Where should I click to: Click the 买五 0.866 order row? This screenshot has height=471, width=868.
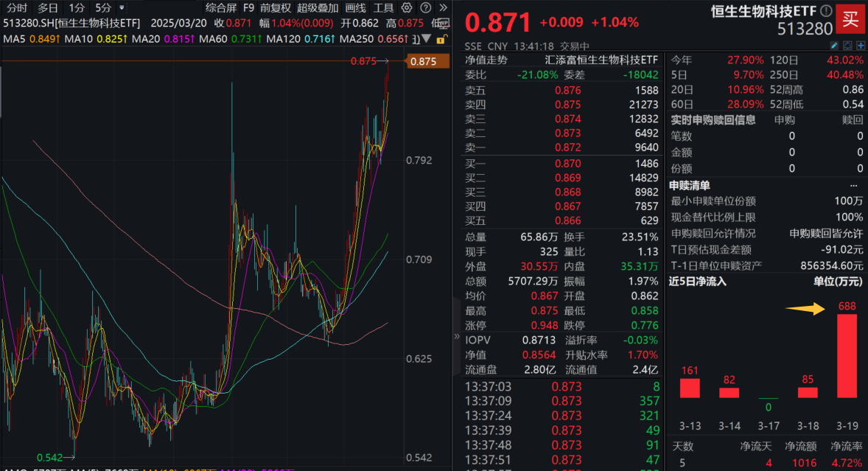click(561, 220)
